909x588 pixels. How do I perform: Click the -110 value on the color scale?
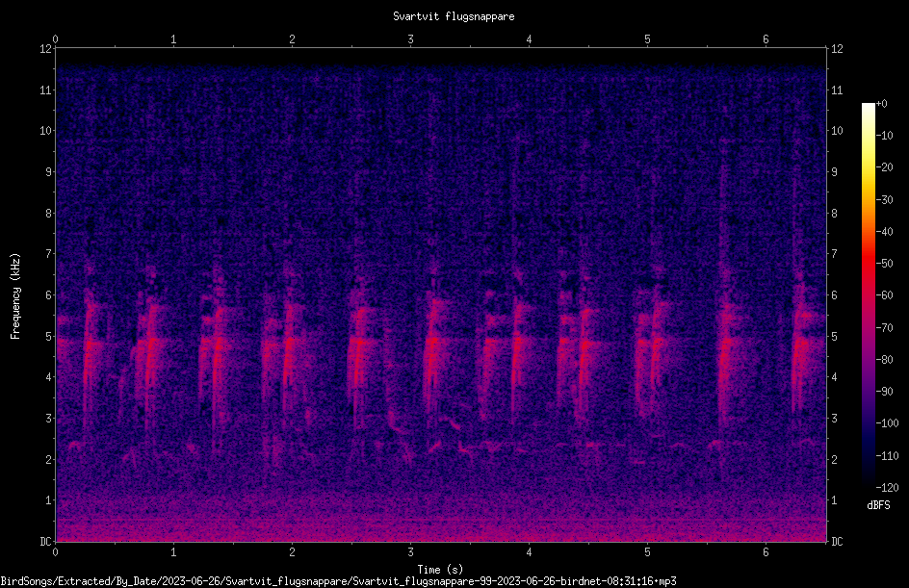pos(888,456)
